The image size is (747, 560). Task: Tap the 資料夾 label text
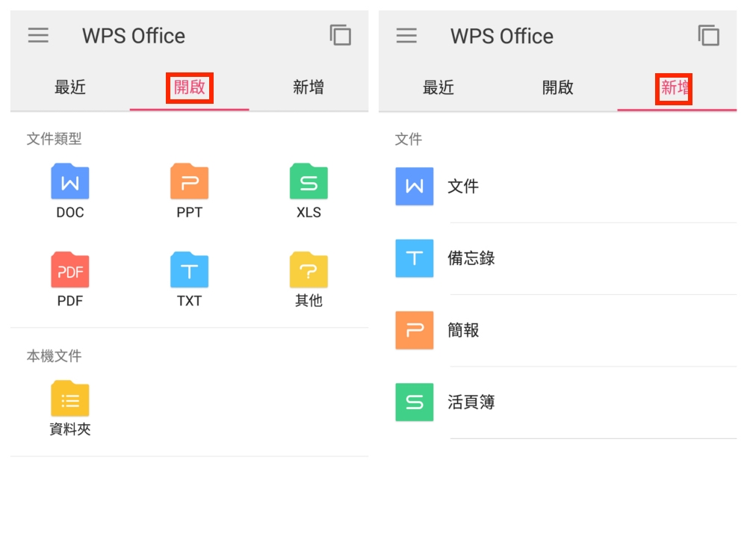tap(70, 429)
